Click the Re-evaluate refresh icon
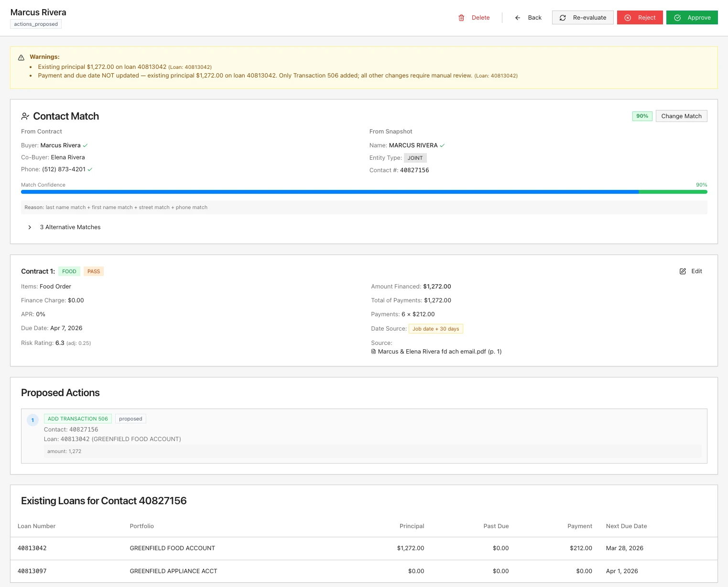 [x=563, y=18]
